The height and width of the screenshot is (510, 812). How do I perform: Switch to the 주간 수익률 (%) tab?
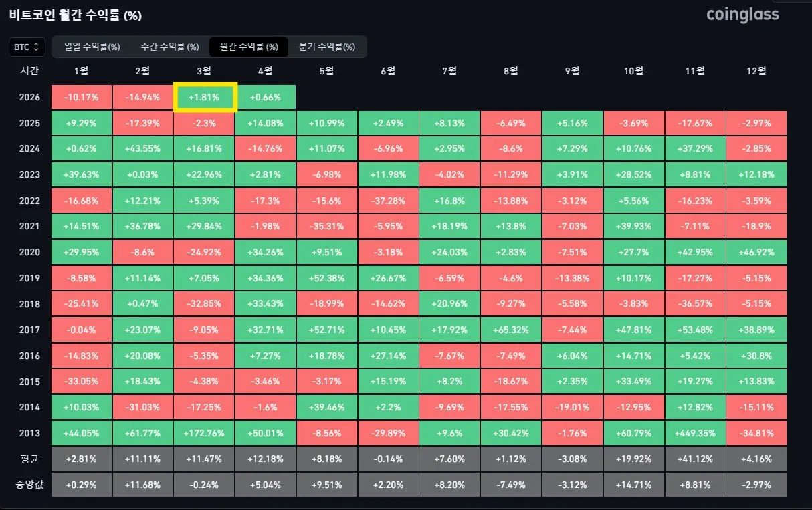(x=170, y=47)
